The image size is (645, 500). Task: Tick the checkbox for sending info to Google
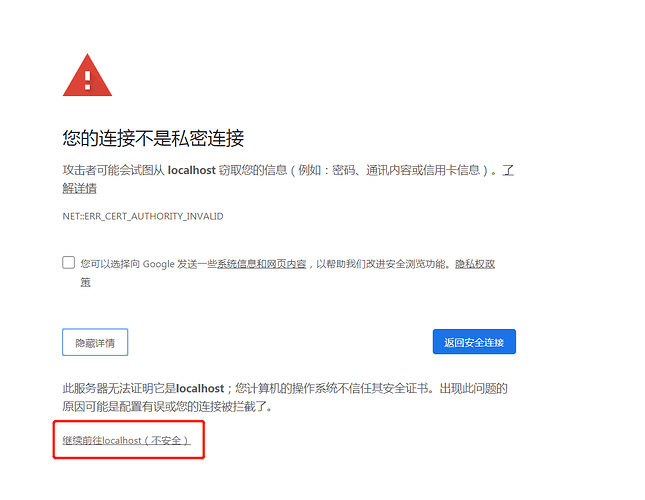coord(68,262)
